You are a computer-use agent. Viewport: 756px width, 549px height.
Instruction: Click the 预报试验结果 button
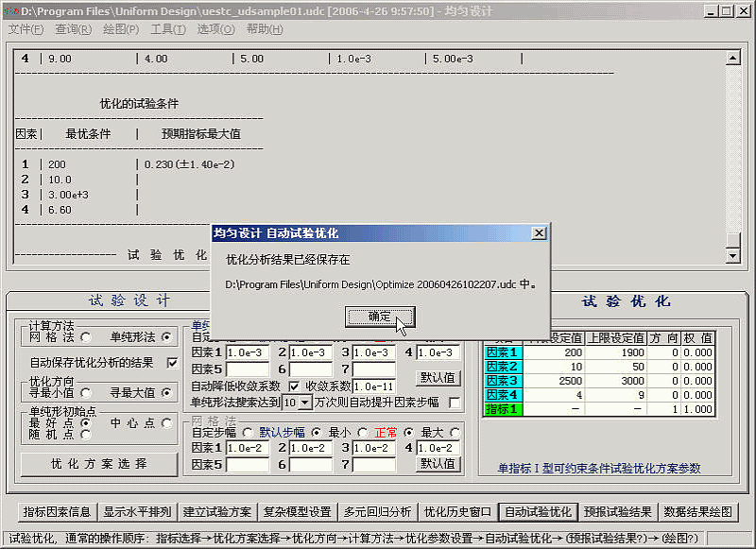coord(616,512)
